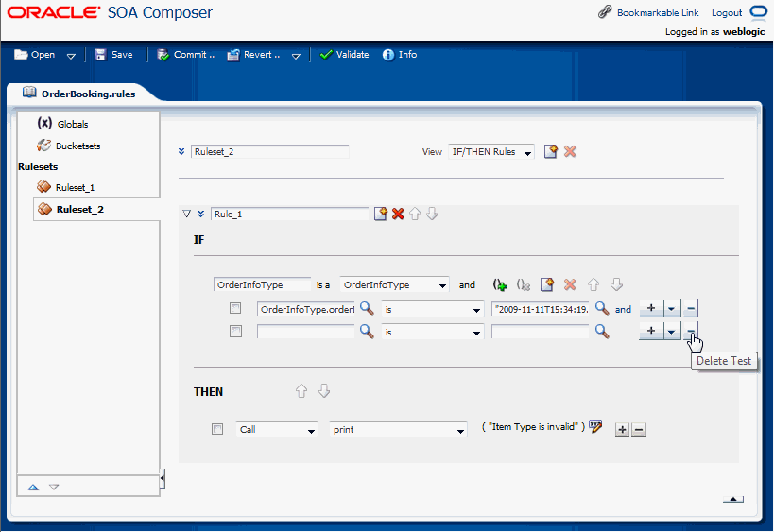
Task: Click the Open folder button
Action: [35, 54]
